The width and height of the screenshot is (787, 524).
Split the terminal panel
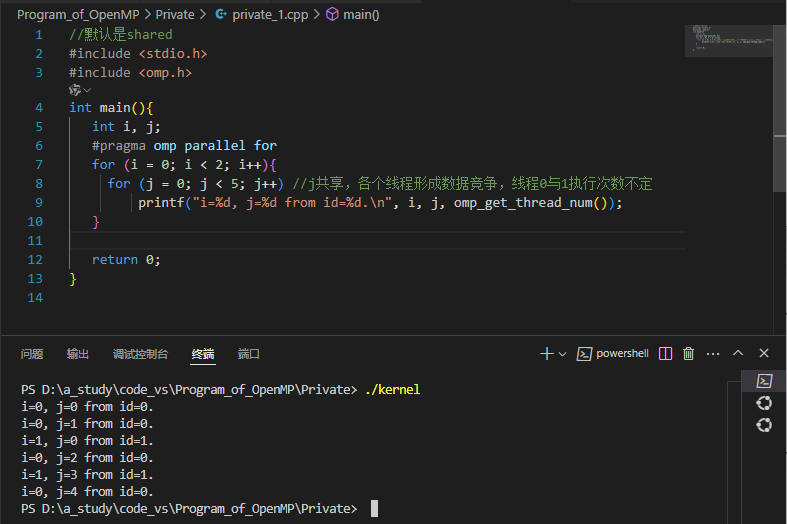click(665, 354)
